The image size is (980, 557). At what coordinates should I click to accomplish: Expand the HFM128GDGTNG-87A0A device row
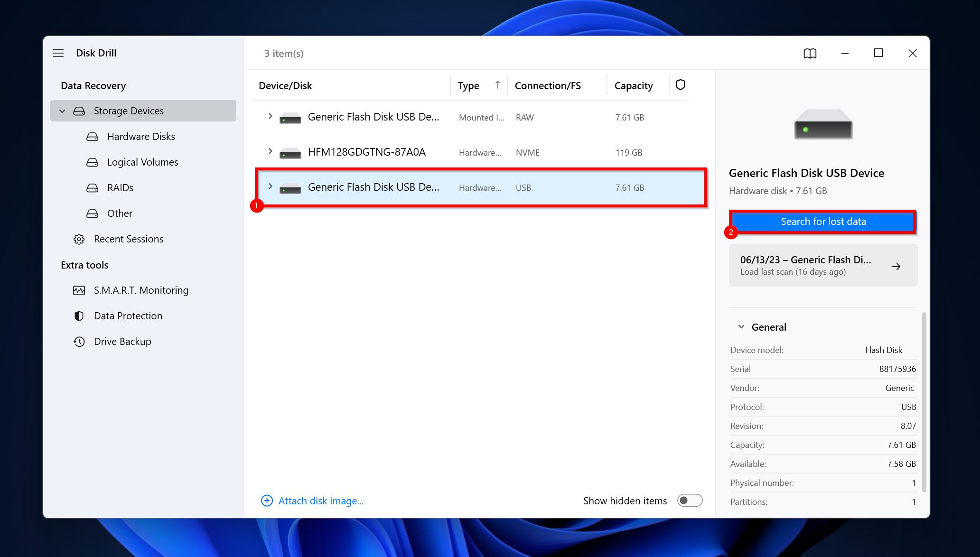270,152
